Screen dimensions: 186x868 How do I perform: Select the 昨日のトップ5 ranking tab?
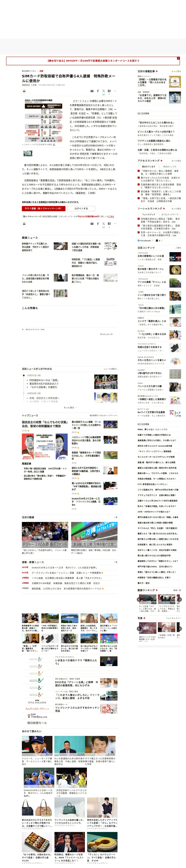click(x=170, y=167)
